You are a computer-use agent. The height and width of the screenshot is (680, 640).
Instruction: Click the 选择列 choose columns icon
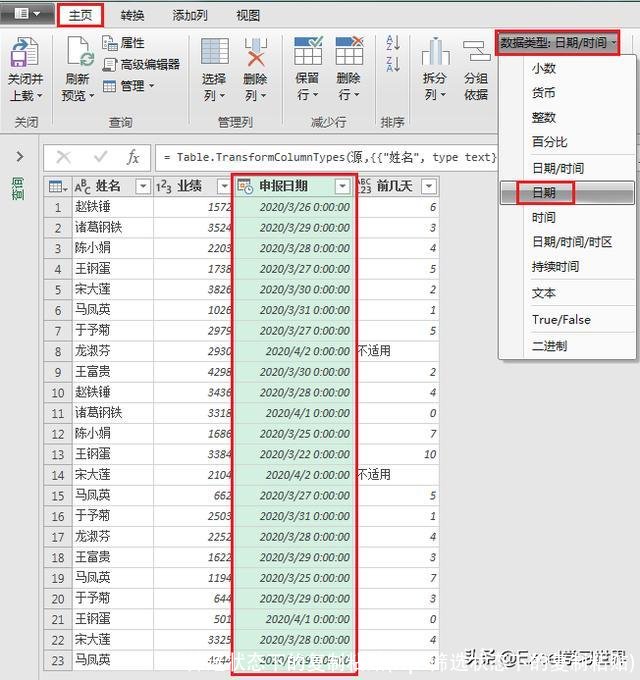point(215,52)
